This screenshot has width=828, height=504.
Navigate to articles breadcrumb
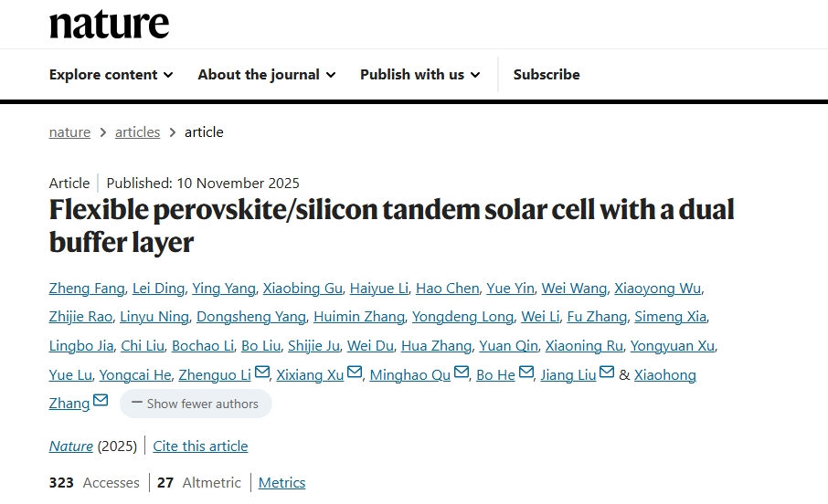(x=137, y=132)
